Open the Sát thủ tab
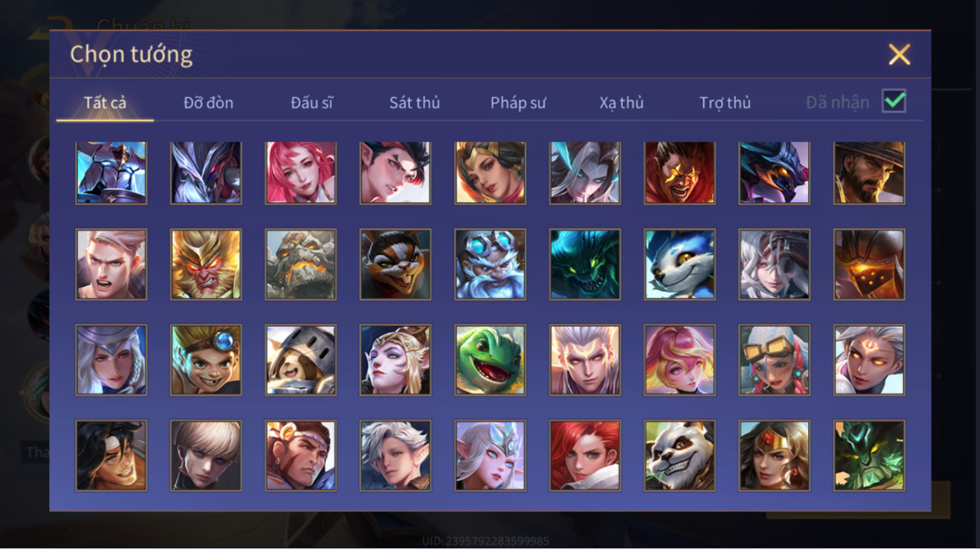This screenshot has width=980, height=551. (414, 102)
